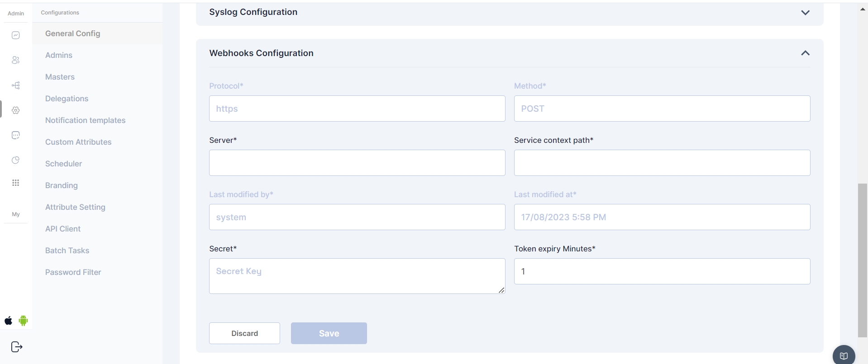Click the green Android app icon
Image resolution: width=868 pixels, height=364 pixels.
pyautogui.click(x=24, y=321)
